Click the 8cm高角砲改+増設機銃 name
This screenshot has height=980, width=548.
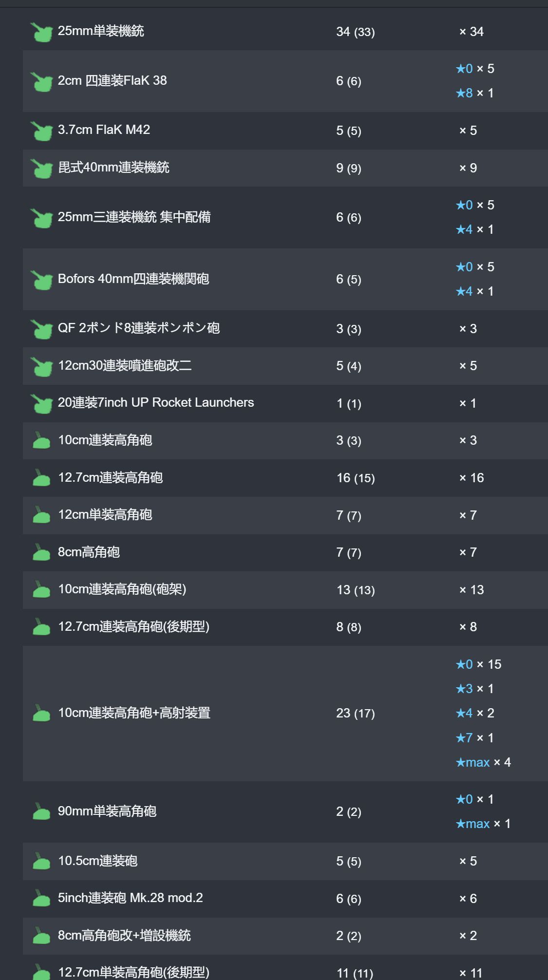tap(124, 936)
